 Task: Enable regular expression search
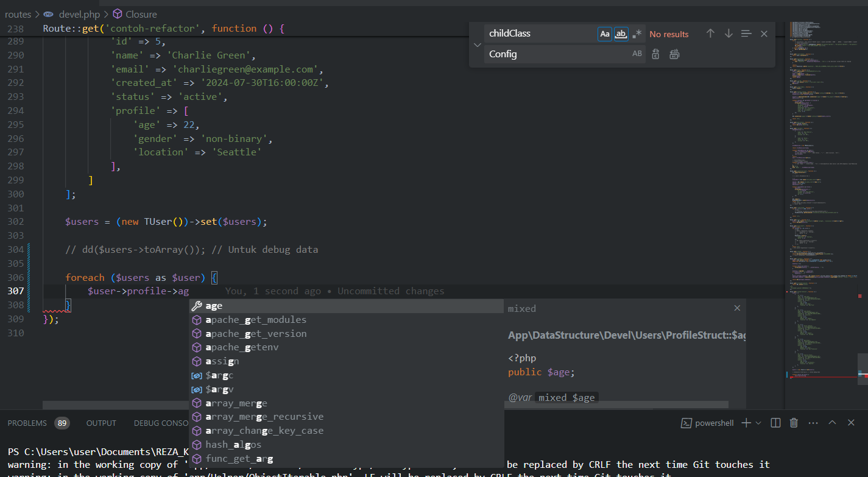[637, 34]
